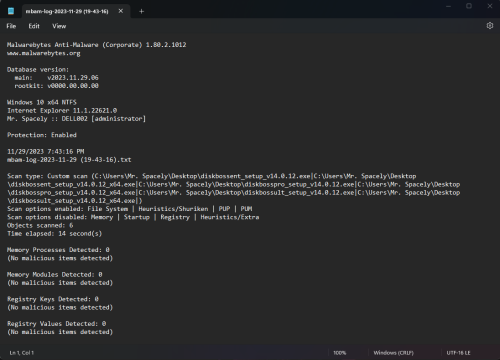Place cursor on Registry Keys Detected line
This screenshot has width=500, height=360.
tap(53, 299)
